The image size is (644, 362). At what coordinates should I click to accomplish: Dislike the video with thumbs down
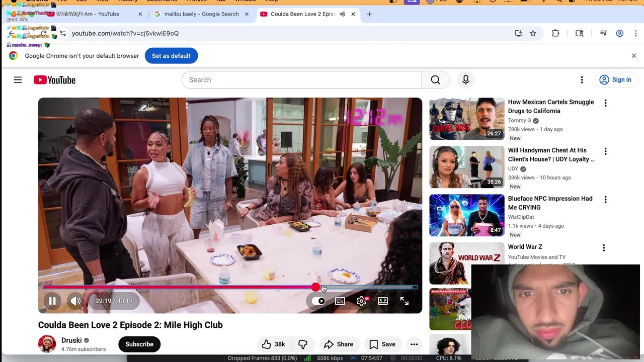coord(303,344)
